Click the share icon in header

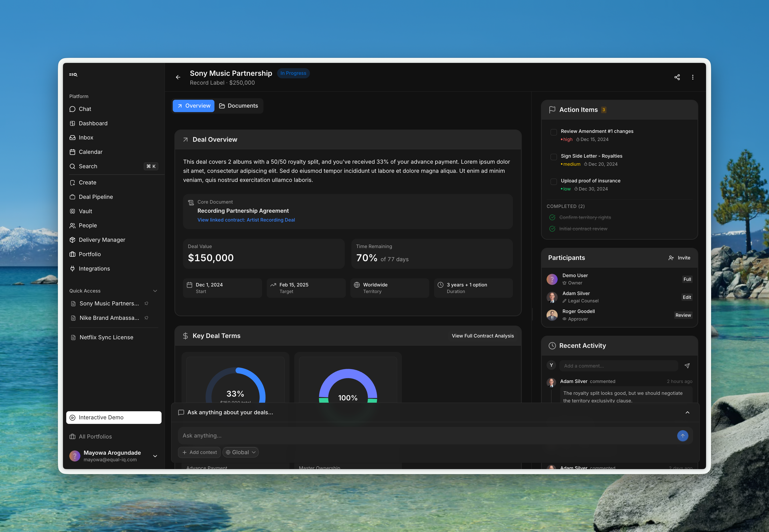point(677,77)
